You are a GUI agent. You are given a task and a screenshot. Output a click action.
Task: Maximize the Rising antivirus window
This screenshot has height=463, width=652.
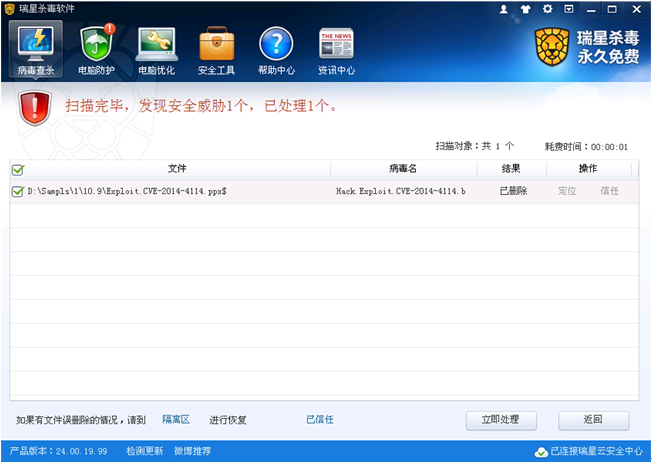point(612,9)
